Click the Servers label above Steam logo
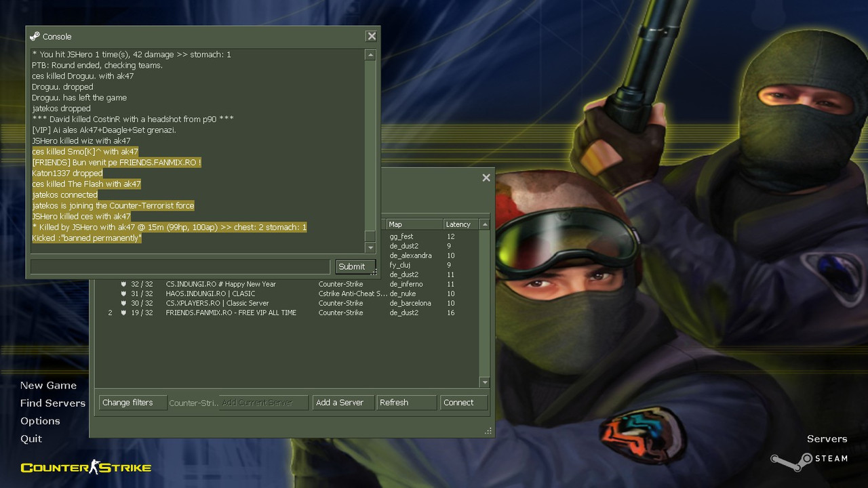868x488 pixels. [x=827, y=439]
